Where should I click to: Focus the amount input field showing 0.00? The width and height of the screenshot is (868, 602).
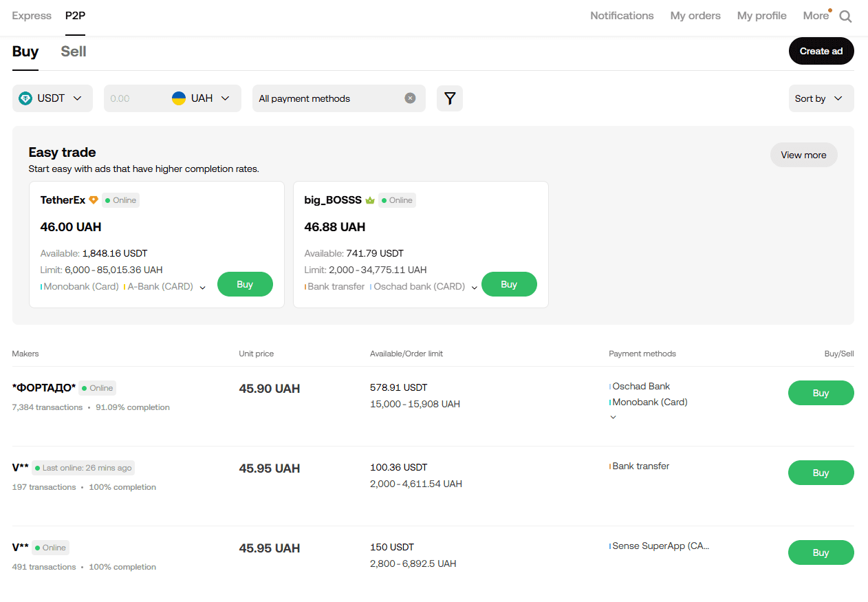coord(135,98)
